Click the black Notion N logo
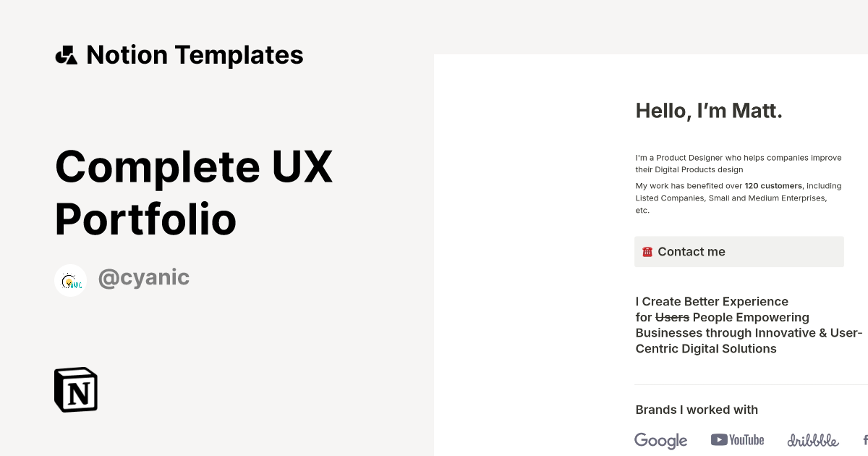This screenshot has height=456, width=868. pyautogui.click(x=75, y=389)
